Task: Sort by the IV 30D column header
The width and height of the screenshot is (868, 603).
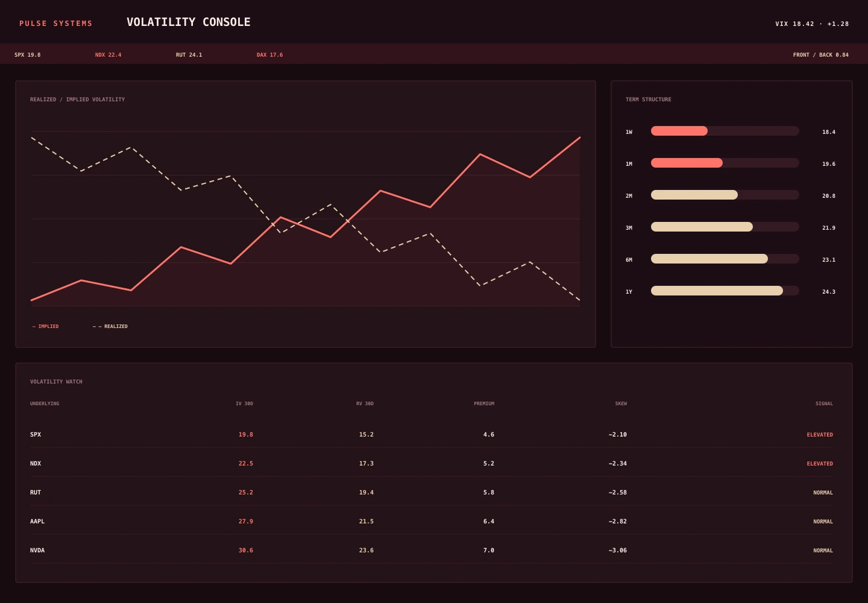Action: click(x=244, y=403)
